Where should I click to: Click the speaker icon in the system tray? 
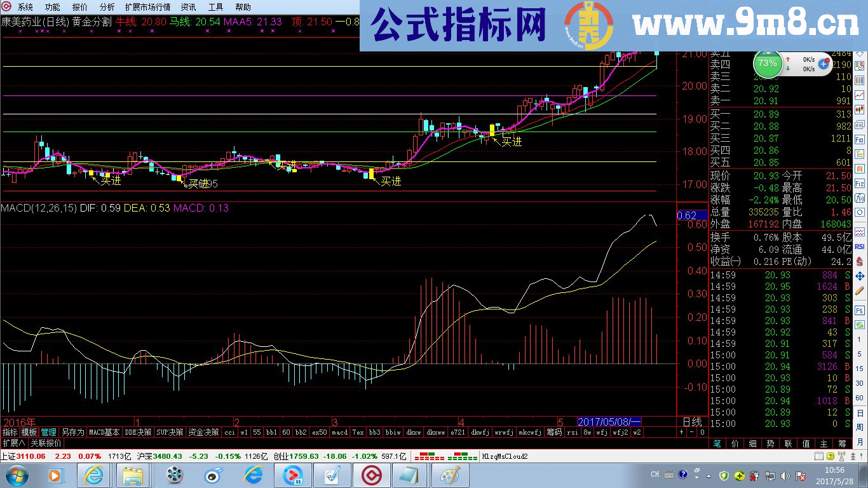[x=785, y=477]
